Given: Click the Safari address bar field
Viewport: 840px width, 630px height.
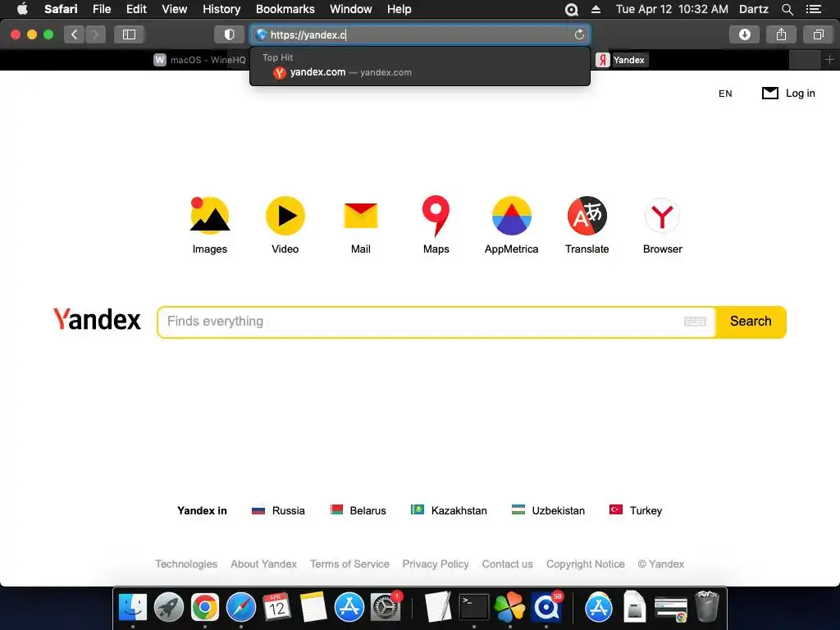Looking at the screenshot, I should [419, 34].
